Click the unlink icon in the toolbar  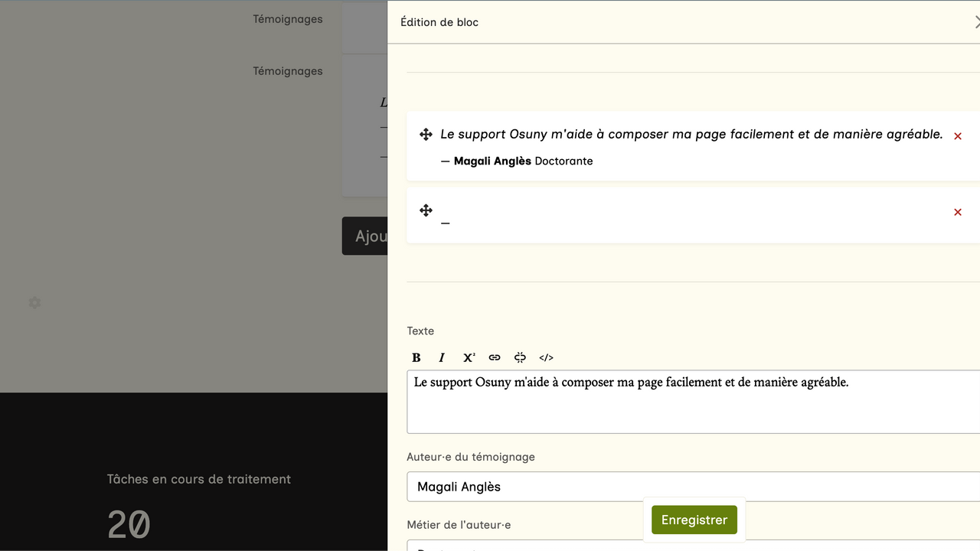(x=520, y=357)
